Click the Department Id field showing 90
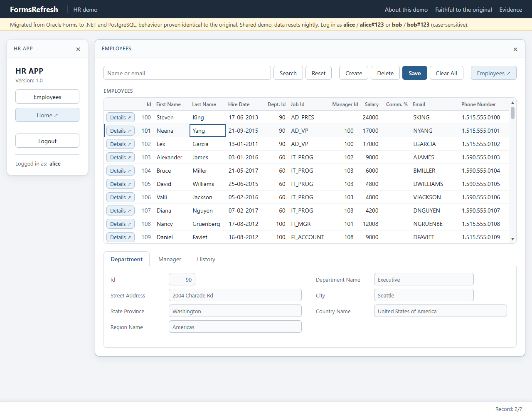Image resolution: width=532 pixels, height=416 pixels. 182,279
